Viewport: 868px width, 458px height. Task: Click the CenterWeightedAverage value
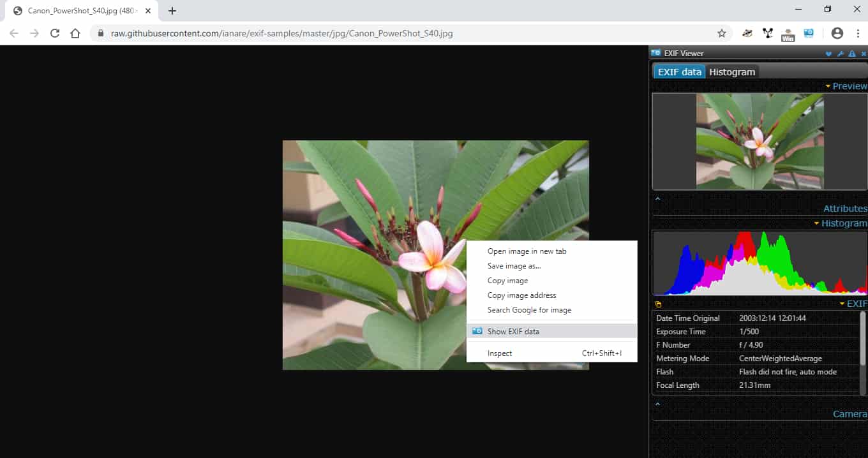pos(781,358)
